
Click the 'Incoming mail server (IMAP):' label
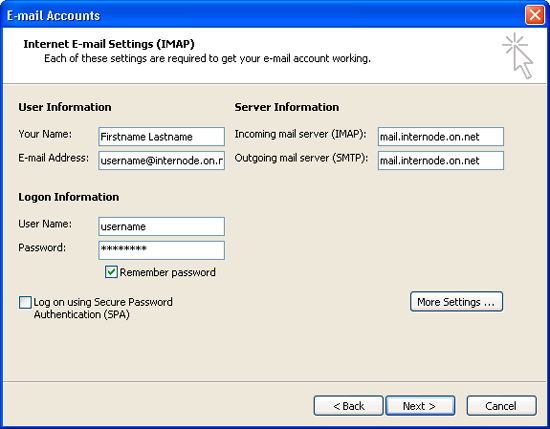click(300, 134)
